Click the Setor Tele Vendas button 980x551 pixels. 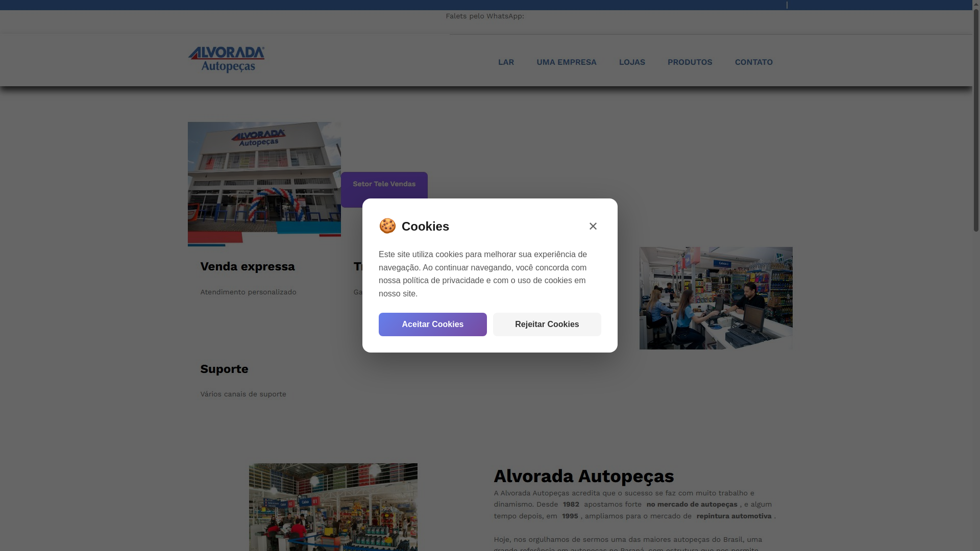click(x=384, y=189)
